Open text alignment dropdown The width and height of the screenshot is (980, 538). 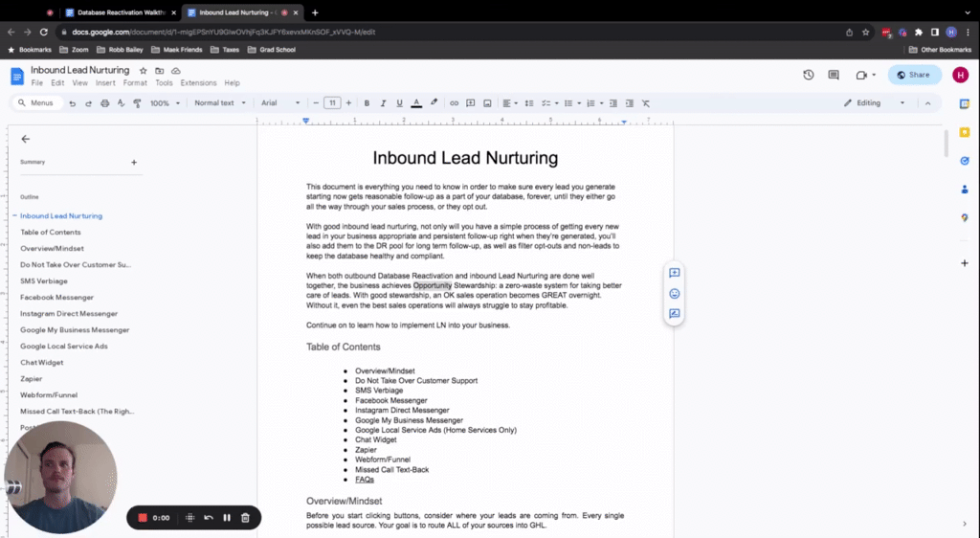[x=510, y=103]
